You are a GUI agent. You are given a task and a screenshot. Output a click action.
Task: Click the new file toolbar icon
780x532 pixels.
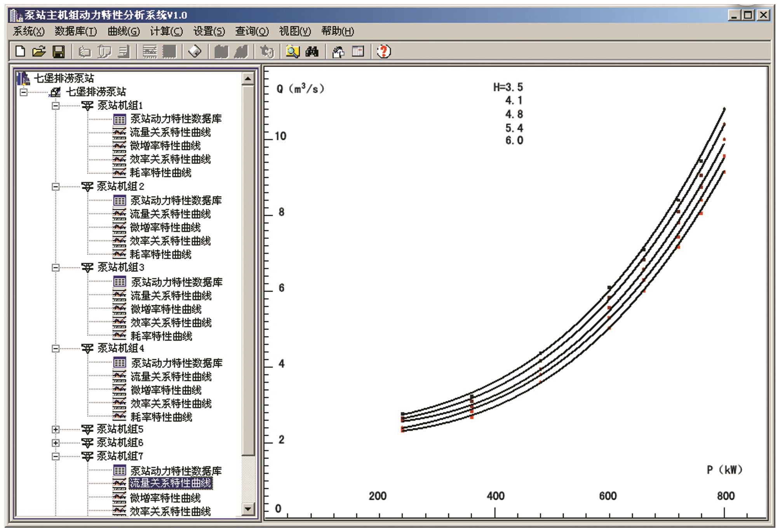20,51
